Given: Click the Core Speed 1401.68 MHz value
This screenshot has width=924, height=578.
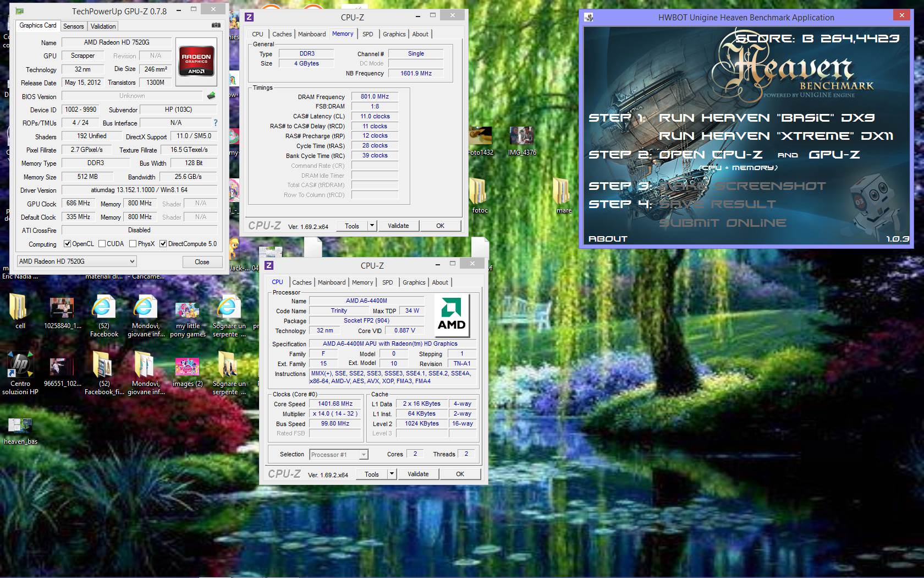Looking at the screenshot, I should (x=335, y=404).
